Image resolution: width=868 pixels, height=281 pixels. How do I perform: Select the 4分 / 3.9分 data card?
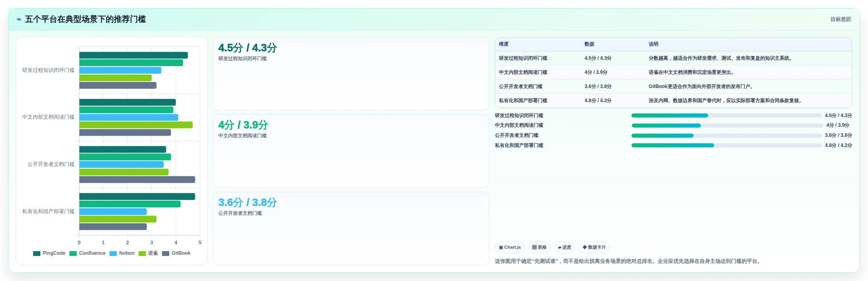point(351,151)
